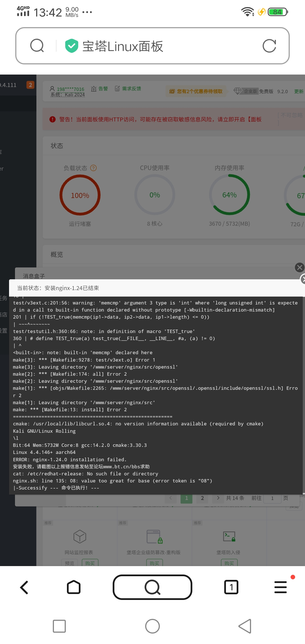Click the 更新 update link
Image resolution: width=305 pixels, height=644 pixels.
click(x=299, y=91)
